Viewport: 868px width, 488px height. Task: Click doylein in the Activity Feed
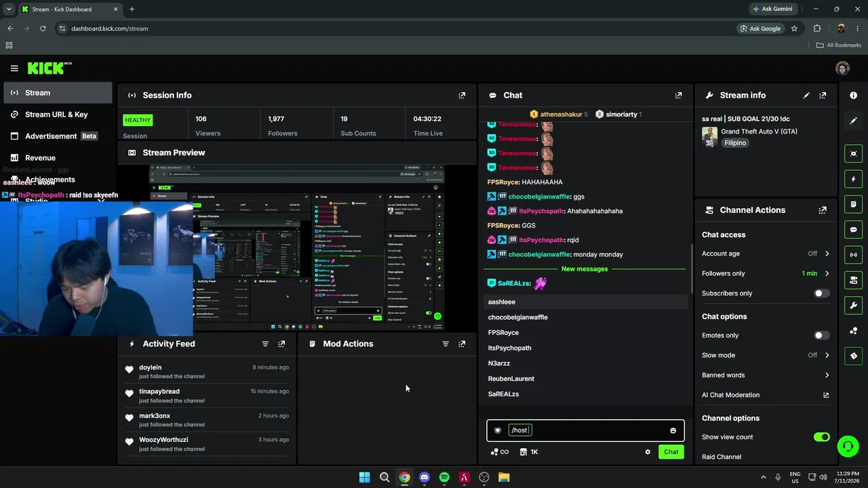150,367
